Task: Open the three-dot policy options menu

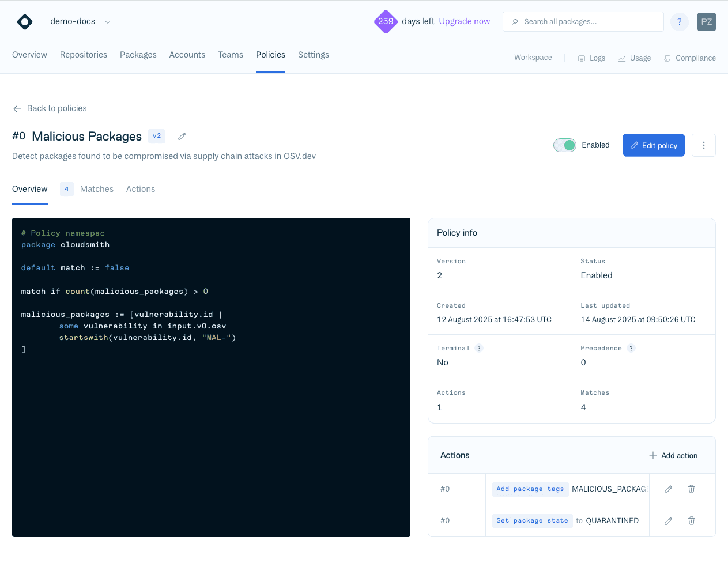Action: click(x=703, y=145)
